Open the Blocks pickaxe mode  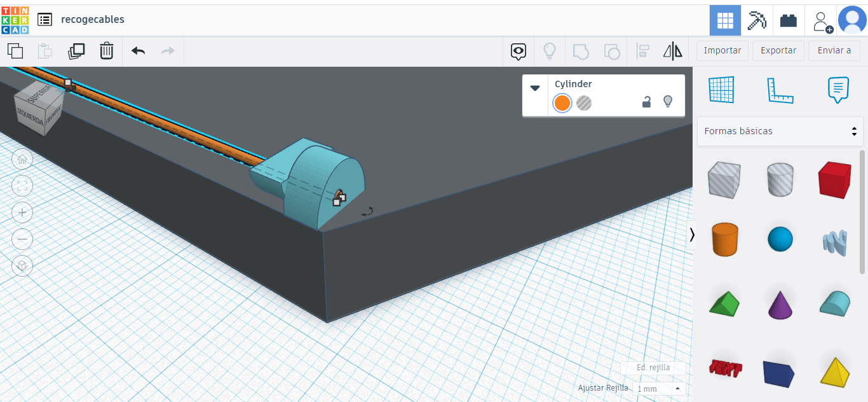pos(757,20)
